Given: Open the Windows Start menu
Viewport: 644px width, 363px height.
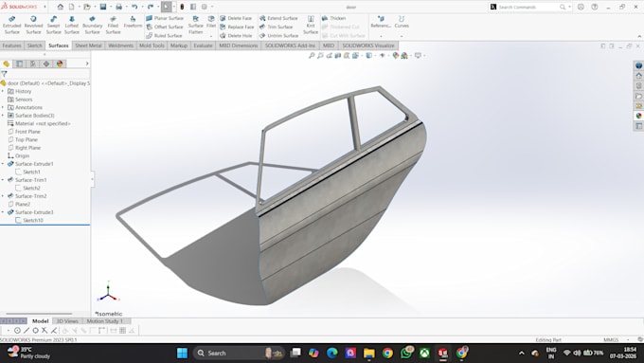Looking at the screenshot, I should 182,353.
